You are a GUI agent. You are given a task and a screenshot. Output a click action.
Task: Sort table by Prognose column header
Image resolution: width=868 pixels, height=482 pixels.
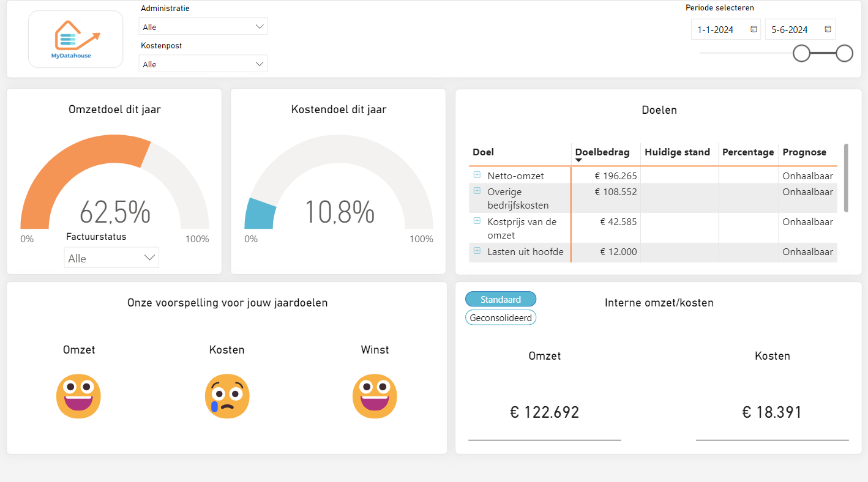point(804,152)
